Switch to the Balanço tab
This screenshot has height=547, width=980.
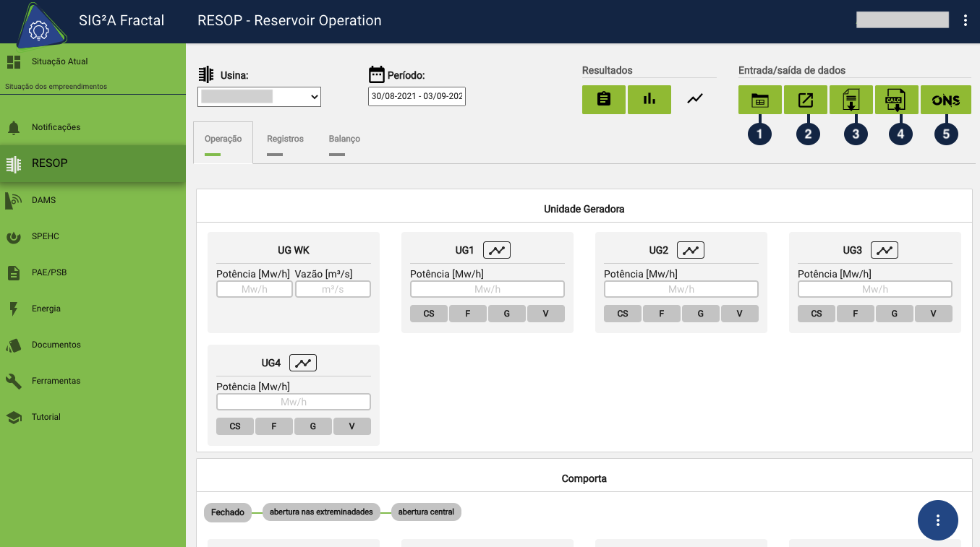coord(344,139)
